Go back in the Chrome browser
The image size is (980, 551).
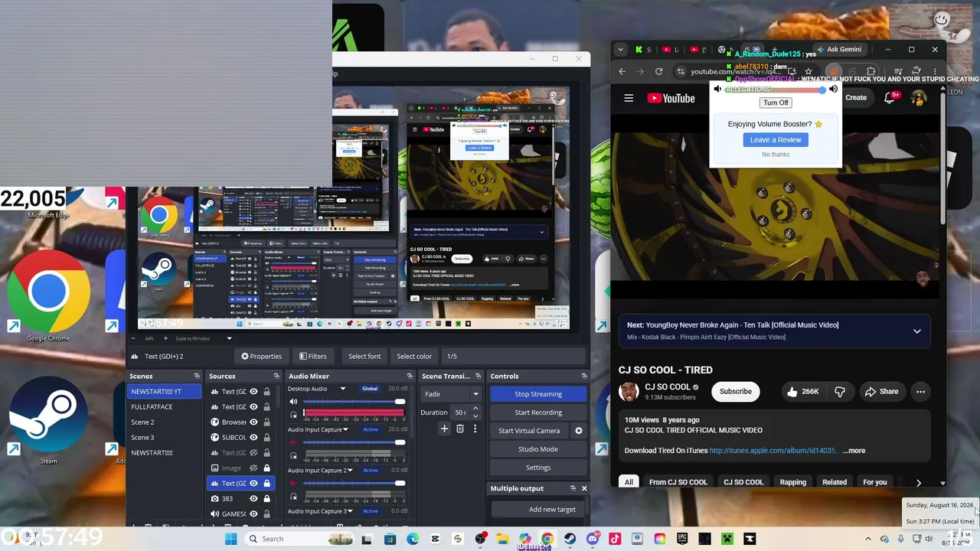[622, 71]
